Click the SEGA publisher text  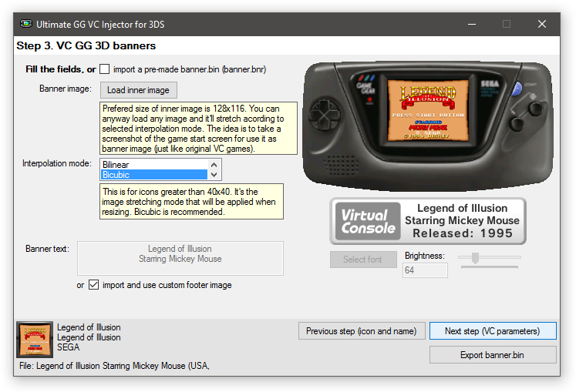(x=69, y=347)
